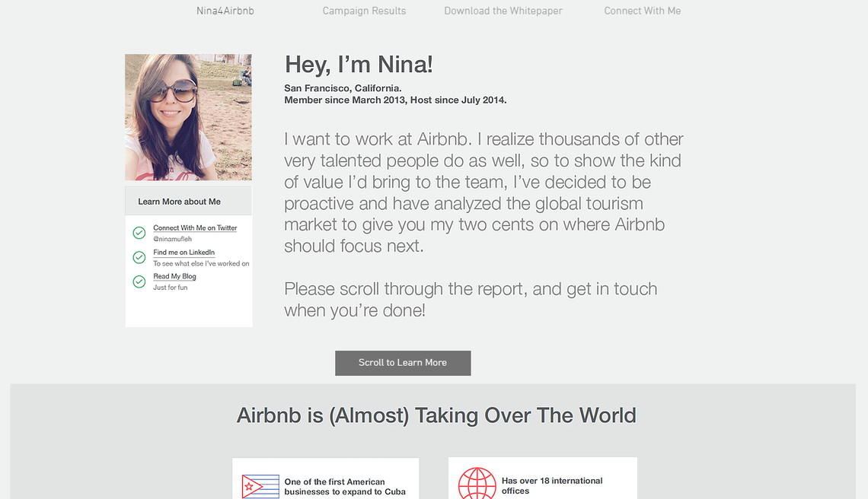
Task: Click the red globe icon
Action: (477, 484)
